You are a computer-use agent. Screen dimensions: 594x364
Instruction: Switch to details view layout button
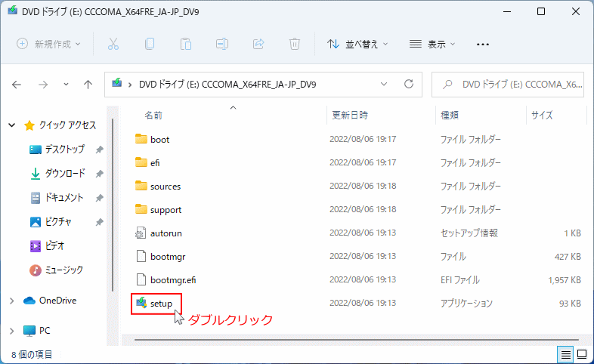(x=565, y=354)
